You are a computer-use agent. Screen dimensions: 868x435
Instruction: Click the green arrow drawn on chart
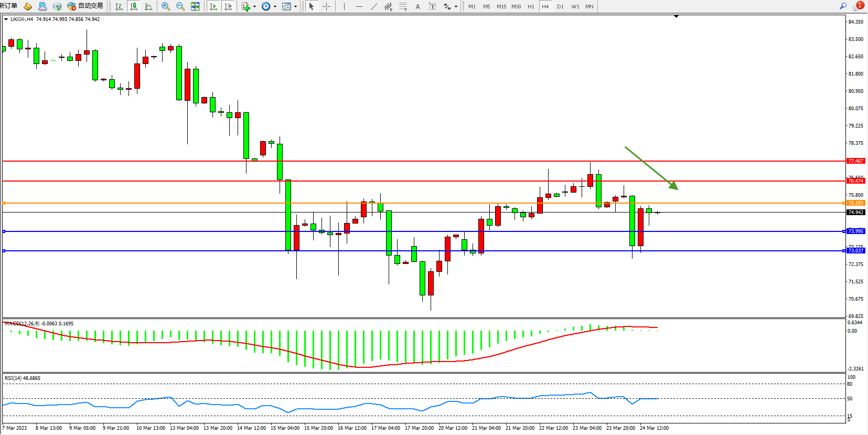(651, 168)
